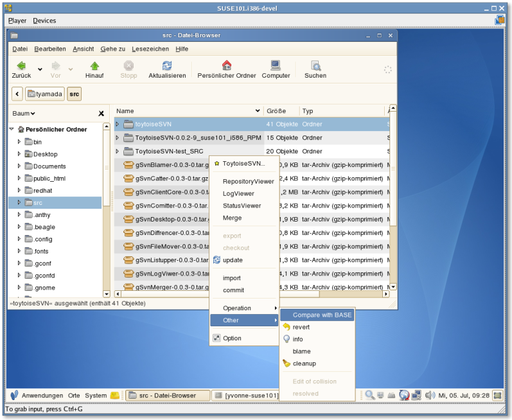Click the toytoiseSVN folder icon in list
512x420 pixels.
point(128,124)
